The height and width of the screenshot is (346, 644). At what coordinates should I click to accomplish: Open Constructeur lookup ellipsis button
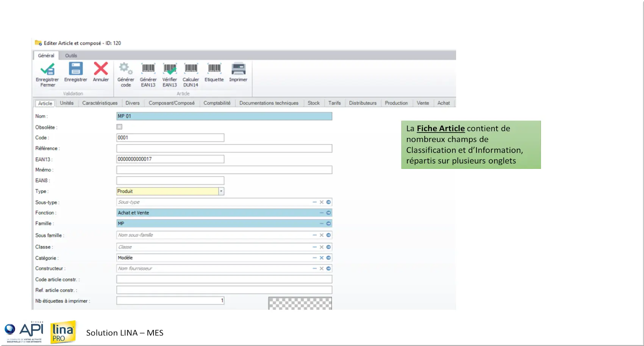tap(314, 268)
